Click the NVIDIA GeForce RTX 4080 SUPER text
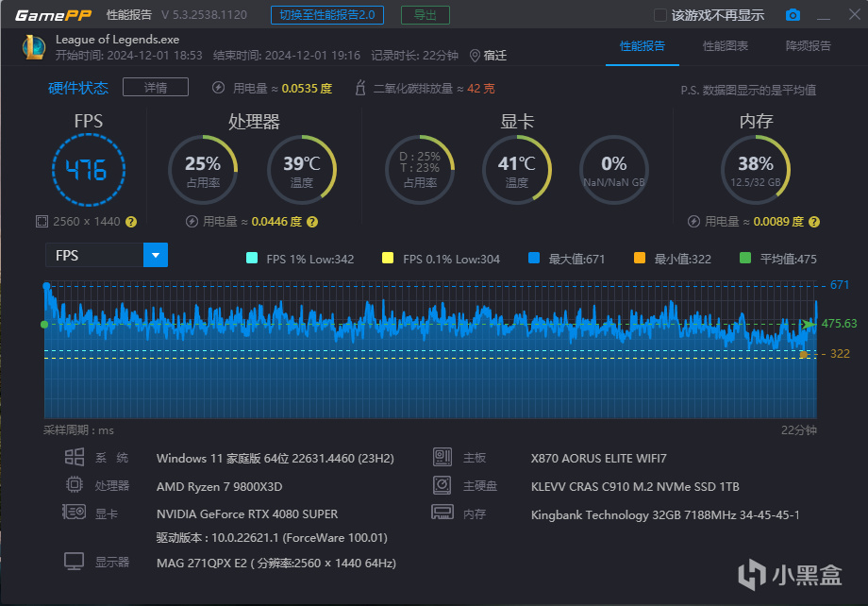Viewport: 868px width, 606px height. click(x=247, y=514)
